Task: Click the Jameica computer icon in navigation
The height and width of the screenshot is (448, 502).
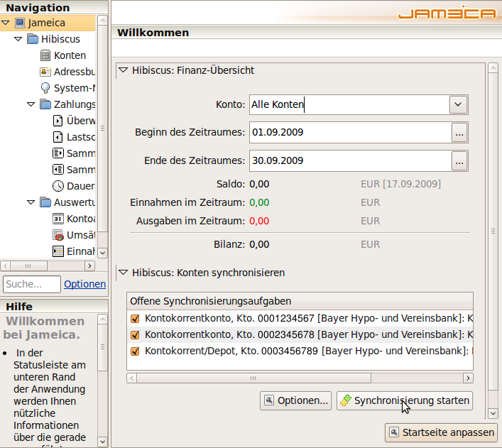Action: (20, 23)
